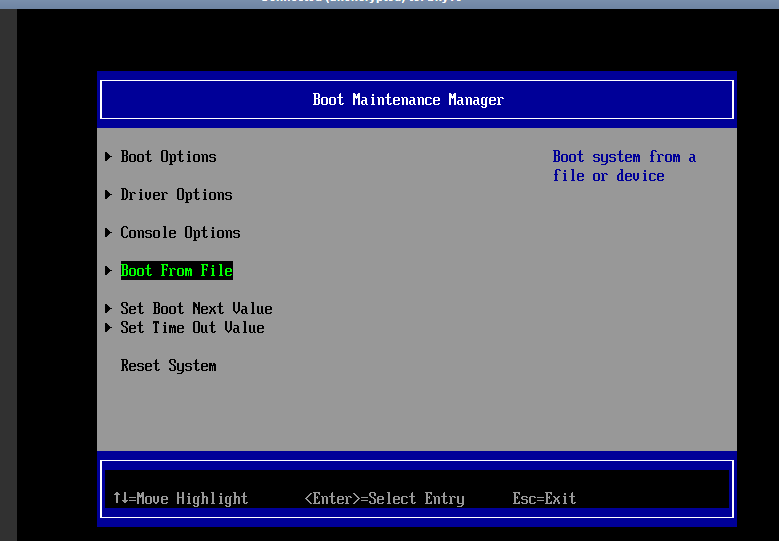Click the triangle arrow beside Set Time Out Value
The height and width of the screenshot is (541, 779).
[x=108, y=327]
